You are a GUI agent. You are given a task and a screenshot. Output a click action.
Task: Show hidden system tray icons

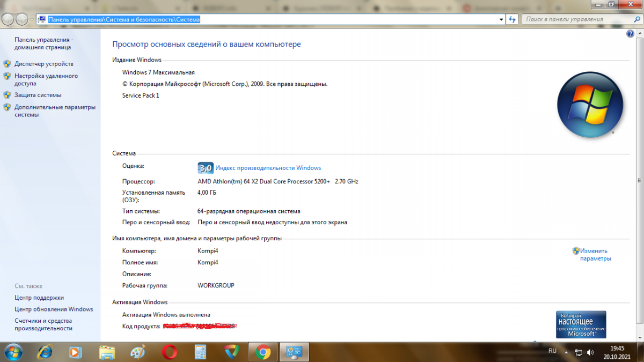tap(567, 352)
